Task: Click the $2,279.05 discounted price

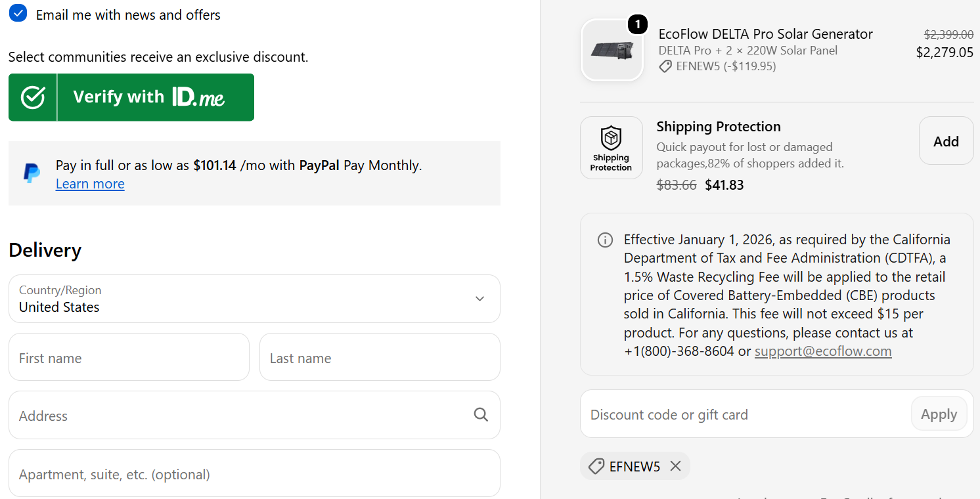Action: pos(945,53)
